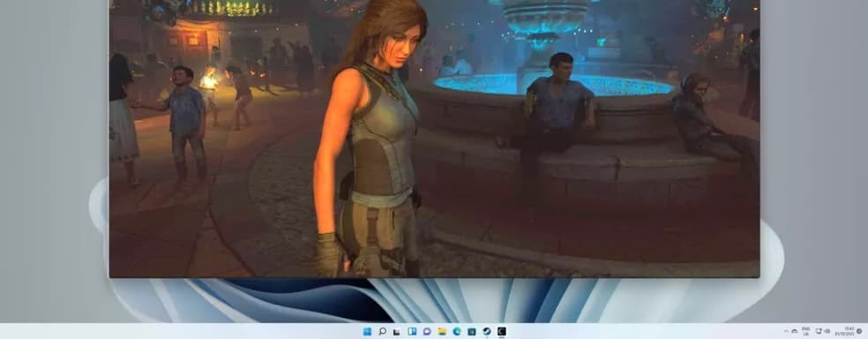Change input language ENG indicator
Screen dimensions: 868x339
click(x=806, y=331)
